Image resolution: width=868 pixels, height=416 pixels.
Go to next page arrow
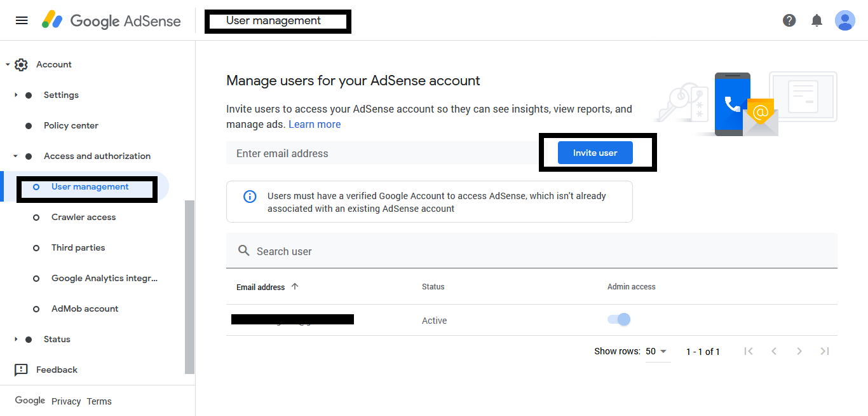pos(799,351)
